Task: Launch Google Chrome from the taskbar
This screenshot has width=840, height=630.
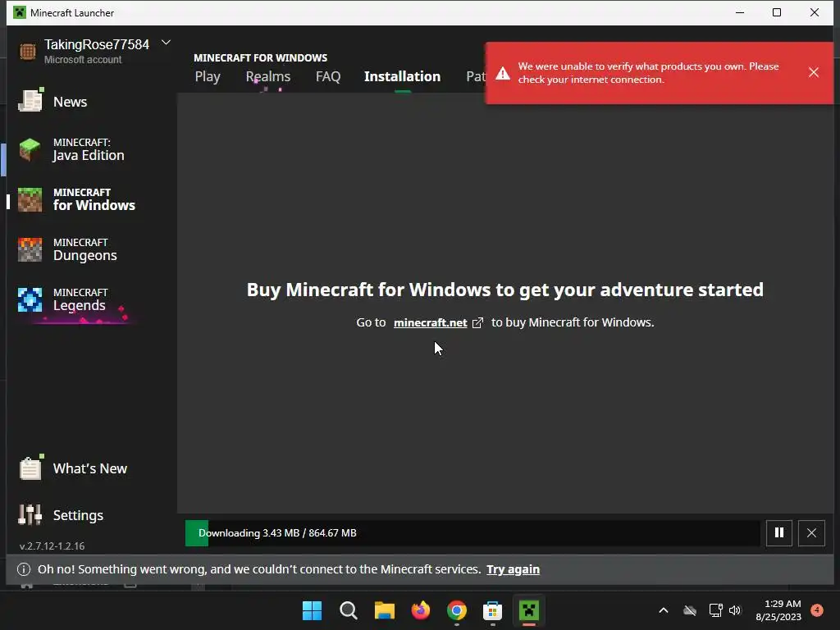Action: [456, 610]
